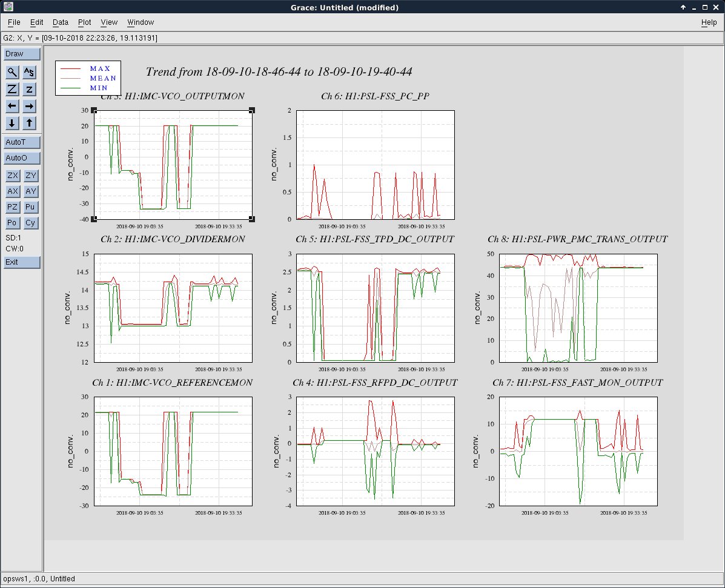Select the magnifier zoom tool
This screenshot has height=588, width=725.
[12, 72]
